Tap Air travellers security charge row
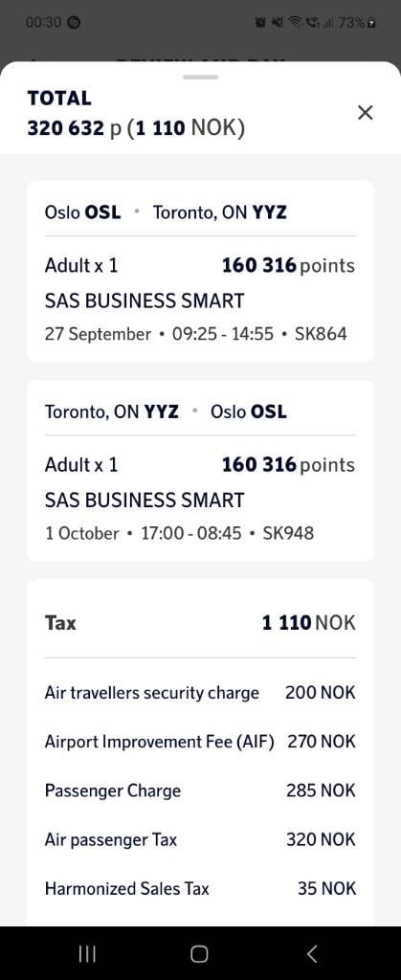 [201, 693]
